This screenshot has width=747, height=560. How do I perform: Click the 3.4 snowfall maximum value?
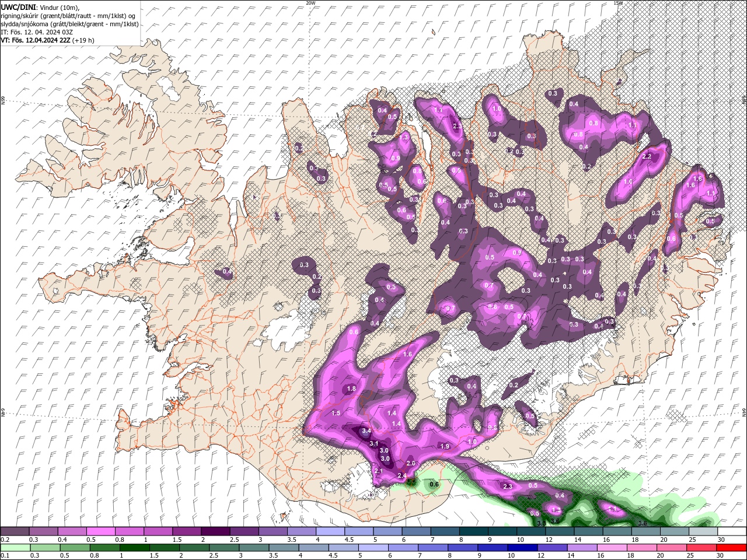click(x=366, y=431)
